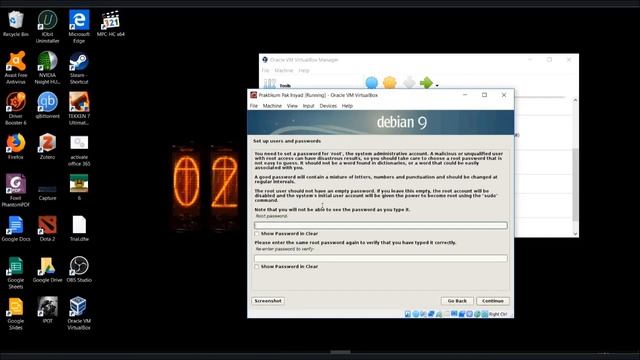Select the MPC-HC x64 desktop icon
The image size is (640, 360).
point(111,24)
